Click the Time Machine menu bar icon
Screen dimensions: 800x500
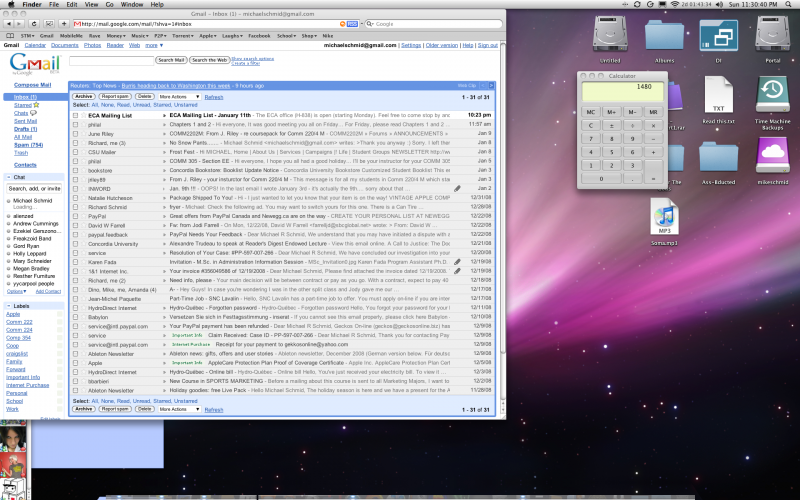[650, 4]
